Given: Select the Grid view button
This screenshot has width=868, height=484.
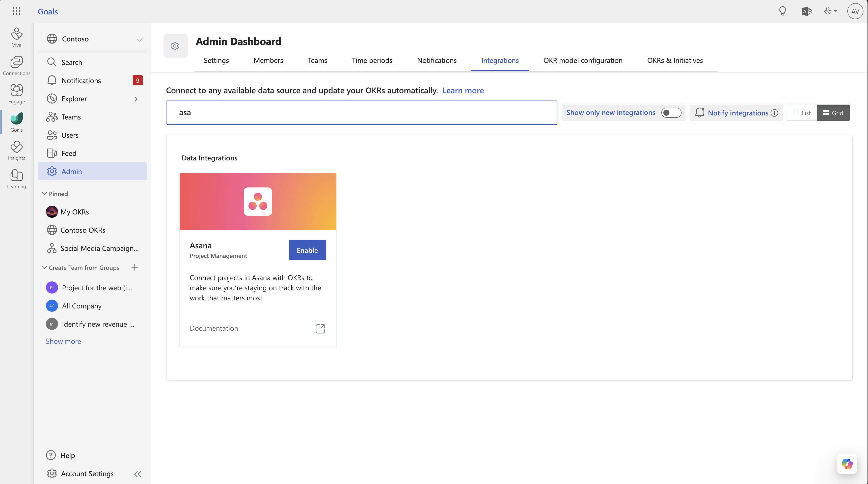Looking at the screenshot, I should click(833, 113).
